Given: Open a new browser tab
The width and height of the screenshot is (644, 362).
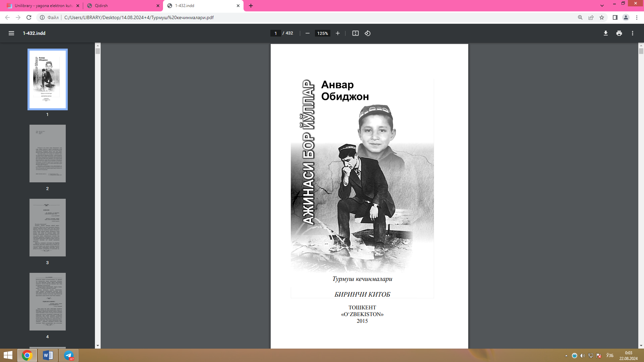Looking at the screenshot, I should [251, 6].
